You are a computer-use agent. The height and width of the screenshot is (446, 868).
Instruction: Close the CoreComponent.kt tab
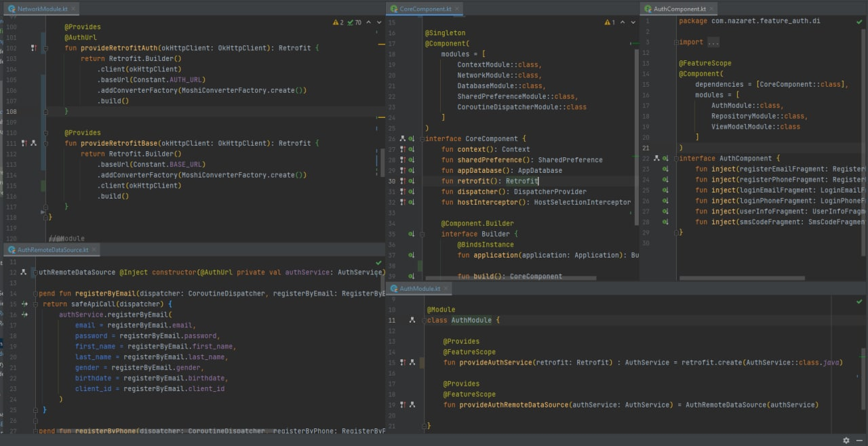[x=457, y=9]
